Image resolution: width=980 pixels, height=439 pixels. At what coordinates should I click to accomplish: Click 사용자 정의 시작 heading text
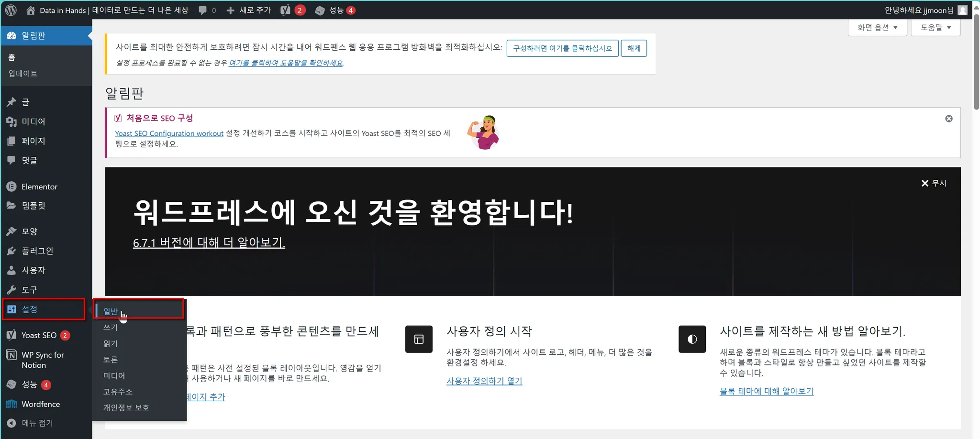tap(489, 331)
